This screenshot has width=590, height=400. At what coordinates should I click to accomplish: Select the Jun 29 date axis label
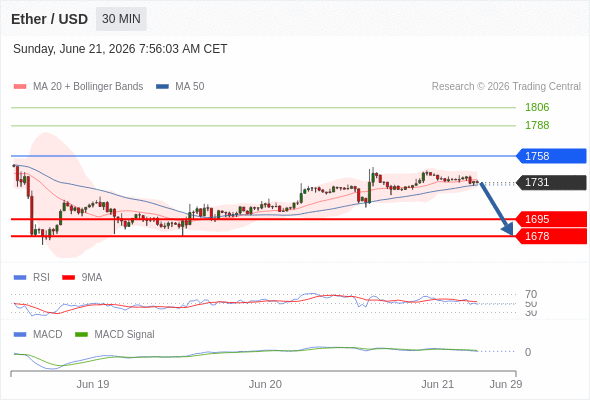click(506, 384)
